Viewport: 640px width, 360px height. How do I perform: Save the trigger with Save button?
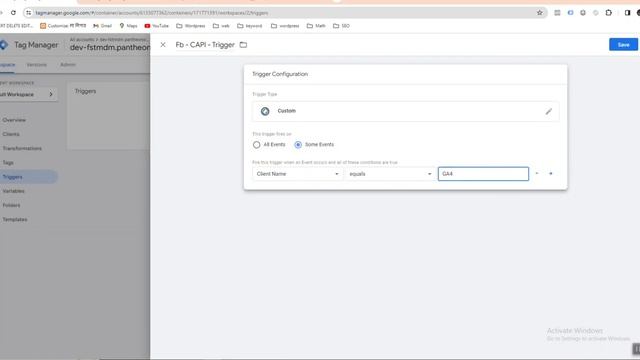[x=623, y=44]
